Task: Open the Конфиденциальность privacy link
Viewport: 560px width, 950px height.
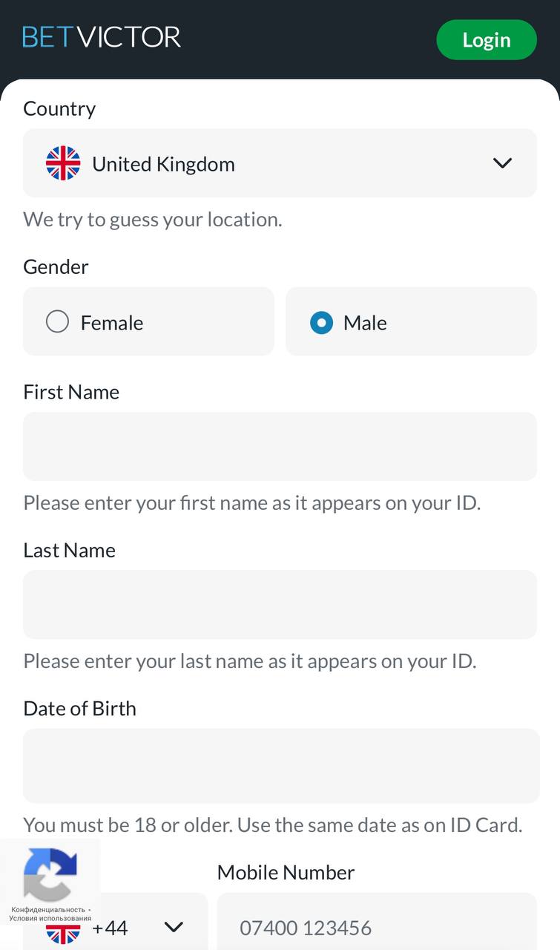Action: pos(48,909)
